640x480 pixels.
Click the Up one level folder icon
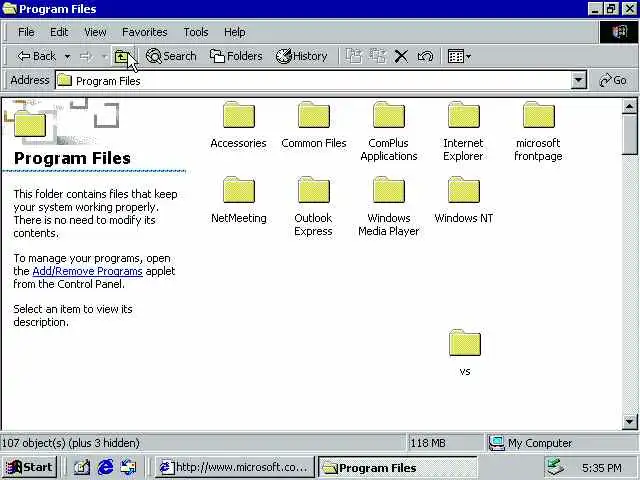pos(121,56)
